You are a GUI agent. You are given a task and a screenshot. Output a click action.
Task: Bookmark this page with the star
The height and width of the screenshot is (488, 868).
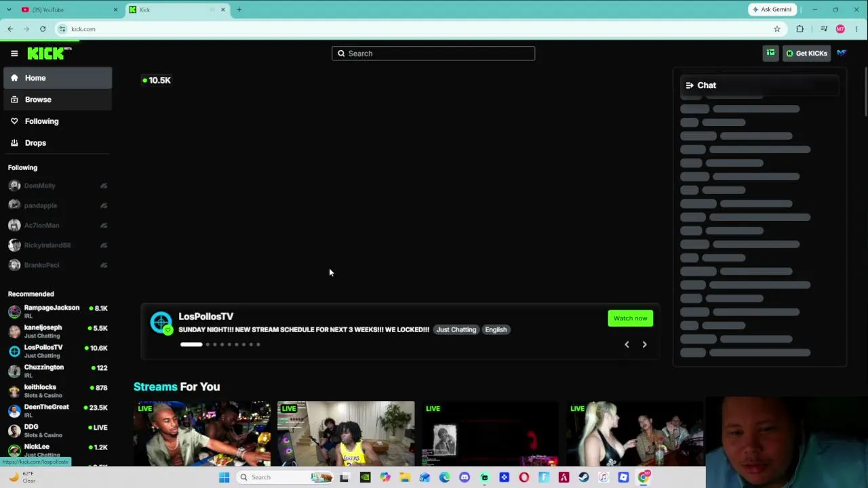point(777,29)
